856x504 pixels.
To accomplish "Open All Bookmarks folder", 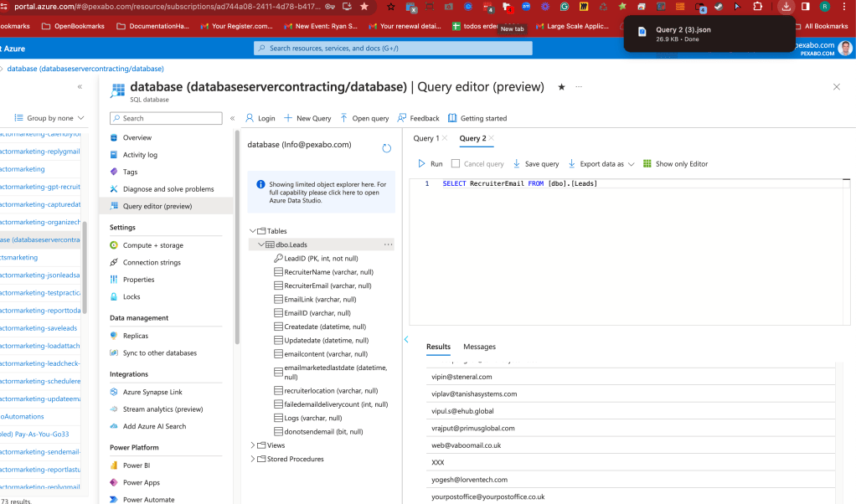I will pyautogui.click(x=822, y=26).
